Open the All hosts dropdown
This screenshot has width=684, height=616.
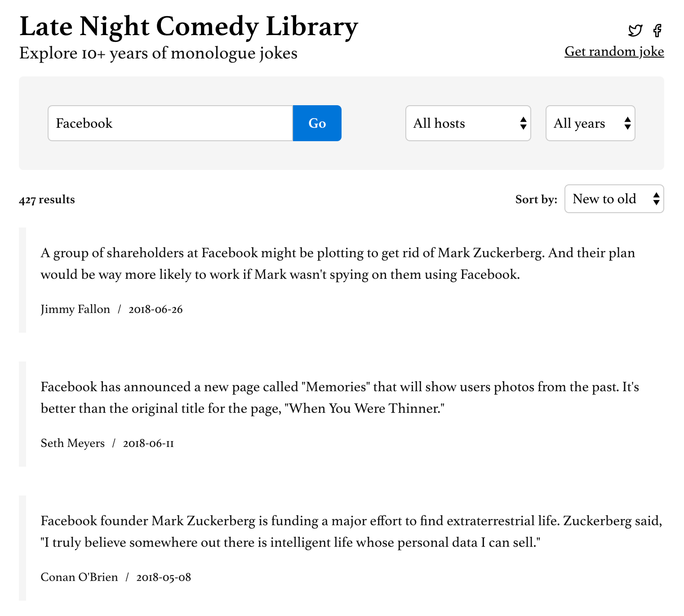point(468,123)
